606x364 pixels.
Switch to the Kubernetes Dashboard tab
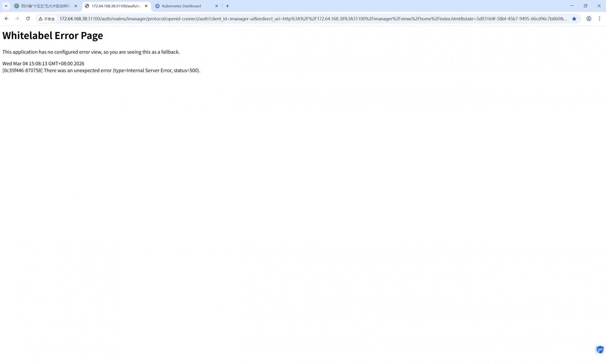click(x=181, y=6)
